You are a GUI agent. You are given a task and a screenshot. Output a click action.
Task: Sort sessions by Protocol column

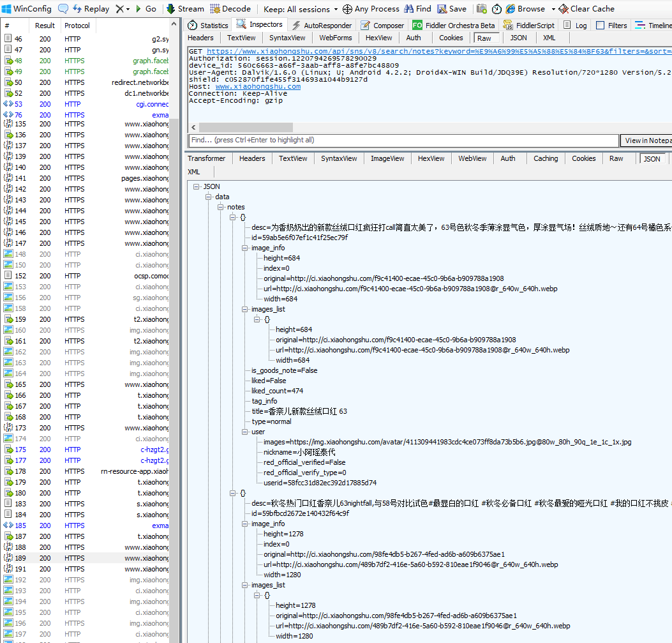pyautogui.click(x=77, y=26)
